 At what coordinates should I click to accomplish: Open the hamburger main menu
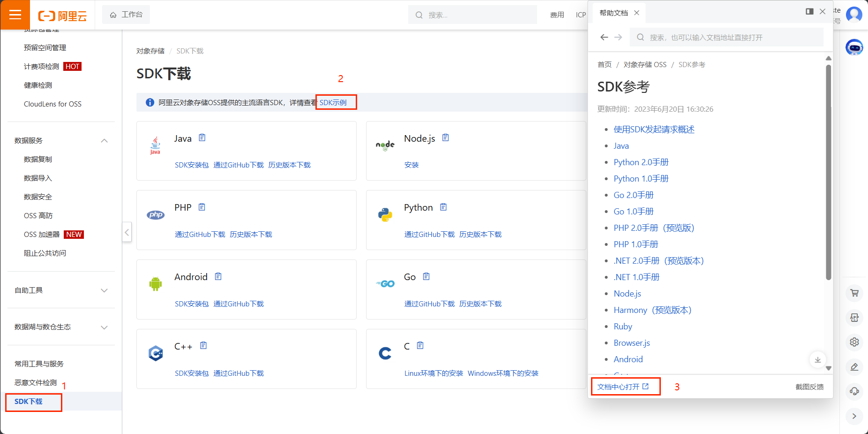pos(15,15)
